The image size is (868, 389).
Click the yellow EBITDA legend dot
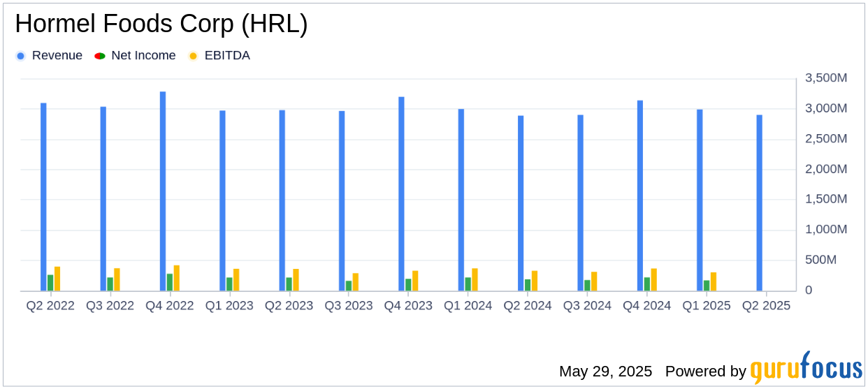click(x=194, y=56)
